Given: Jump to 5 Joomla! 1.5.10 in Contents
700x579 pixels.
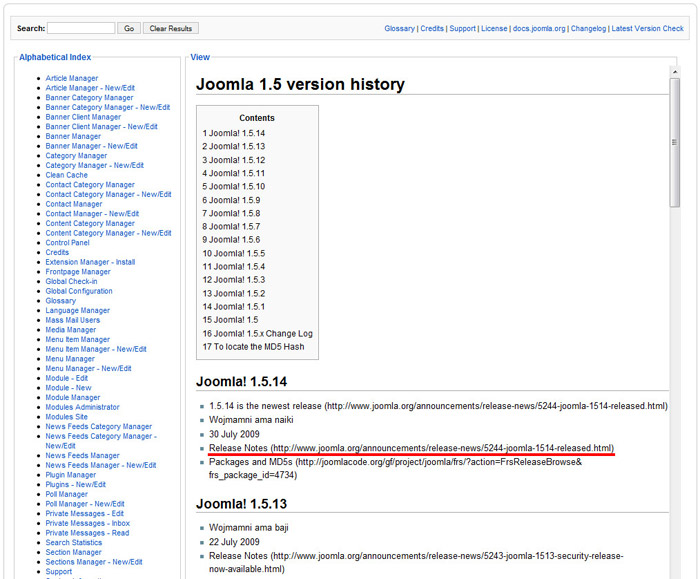Looking at the screenshot, I should (233, 186).
